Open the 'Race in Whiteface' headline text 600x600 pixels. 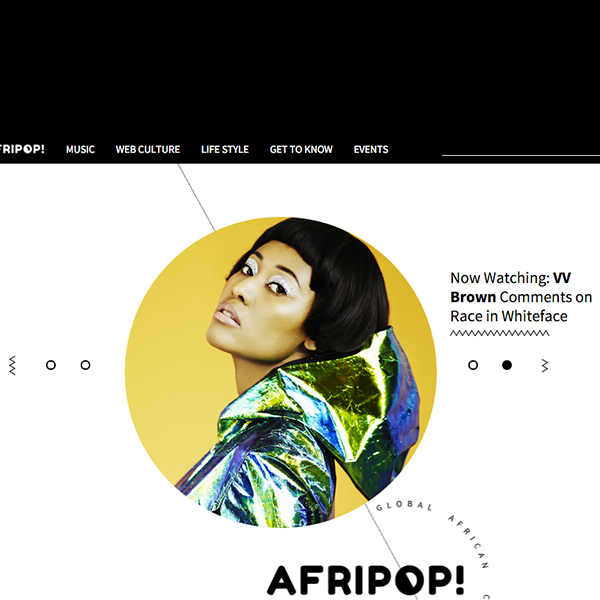pos(509,316)
